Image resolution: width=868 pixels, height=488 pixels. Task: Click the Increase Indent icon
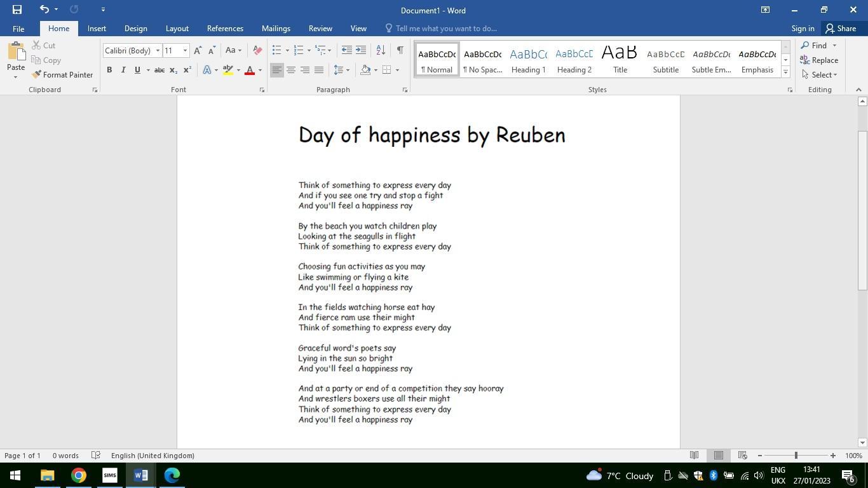(361, 50)
